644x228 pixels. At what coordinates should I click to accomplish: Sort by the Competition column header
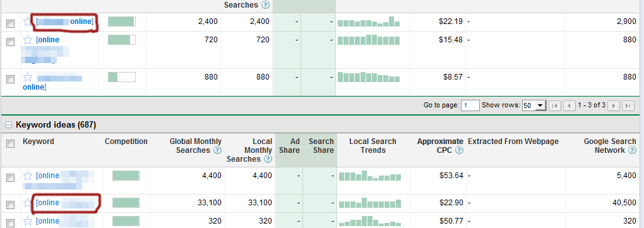pos(126,141)
